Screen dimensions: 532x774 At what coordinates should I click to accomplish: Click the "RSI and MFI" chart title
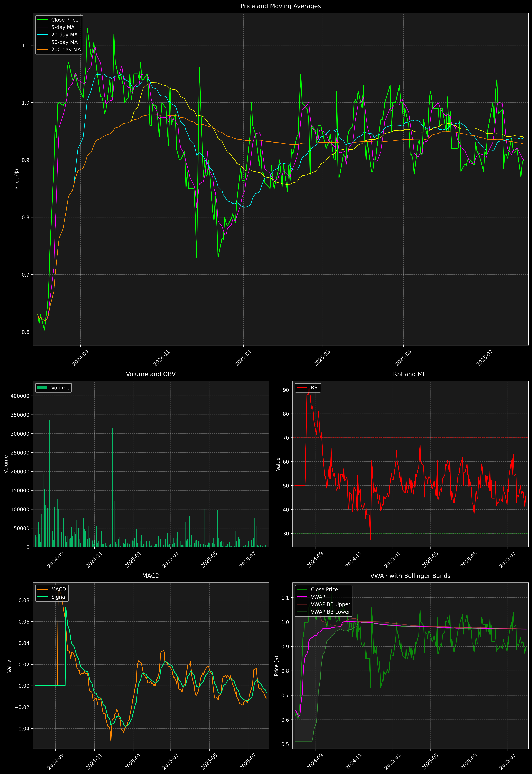(x=410, y=374)
